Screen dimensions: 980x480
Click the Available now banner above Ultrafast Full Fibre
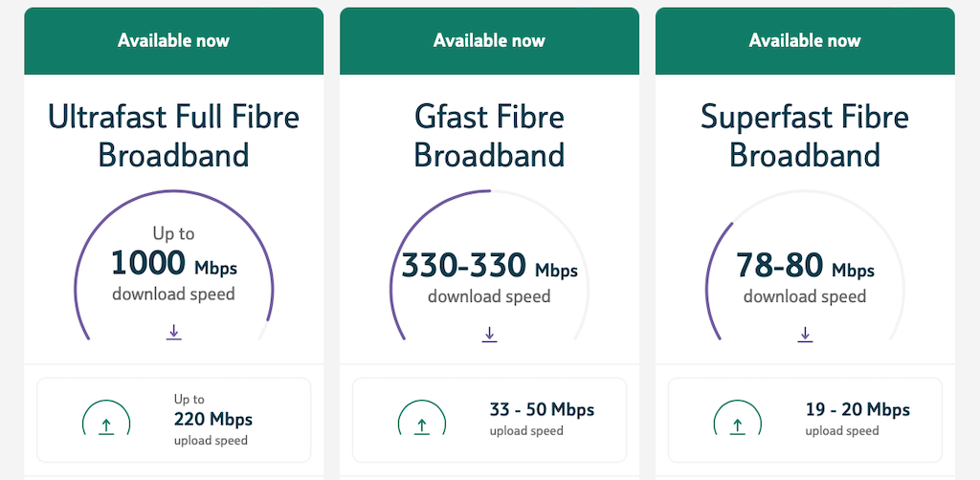pyautogui.click(x=173, y=40)
